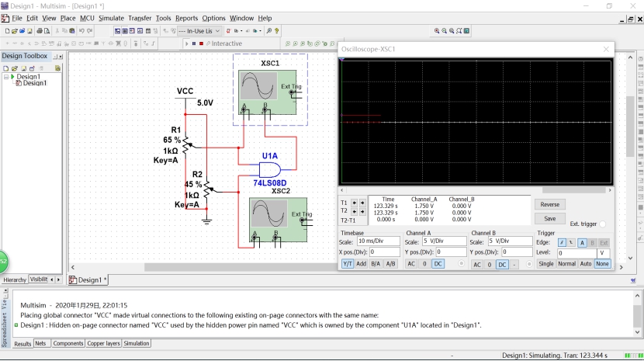Select the B/A timebase mode

[x=376, y=264]
